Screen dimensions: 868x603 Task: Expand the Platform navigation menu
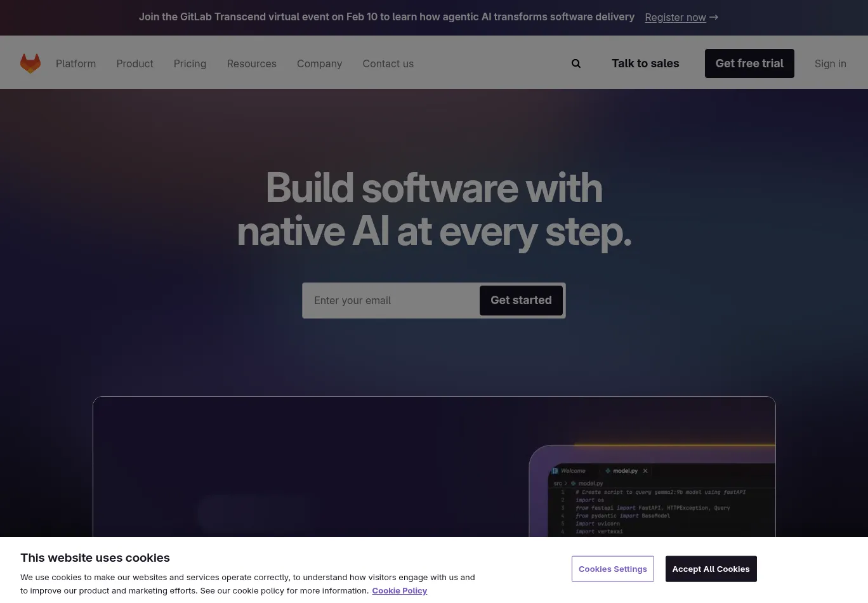pyautogui.click(x=76, y=63)
